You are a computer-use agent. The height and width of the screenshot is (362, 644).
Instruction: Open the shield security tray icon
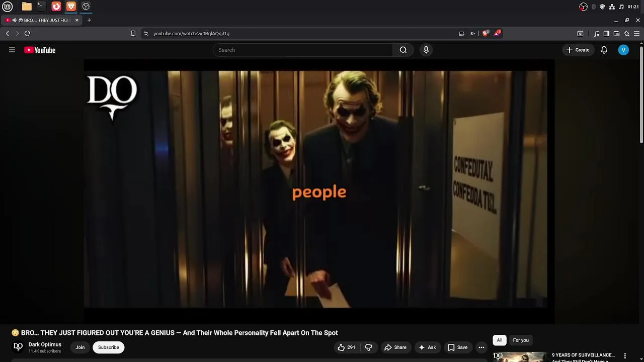click(602, 7)
